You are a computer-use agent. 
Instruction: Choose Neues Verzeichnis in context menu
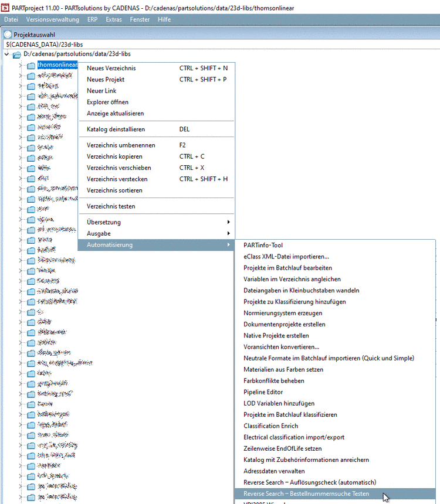157,68
